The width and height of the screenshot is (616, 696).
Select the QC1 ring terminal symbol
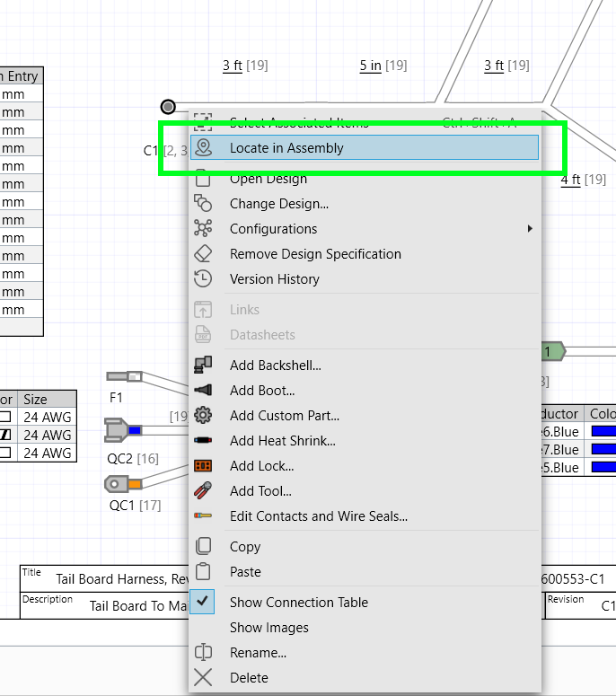tap(123, 484)
